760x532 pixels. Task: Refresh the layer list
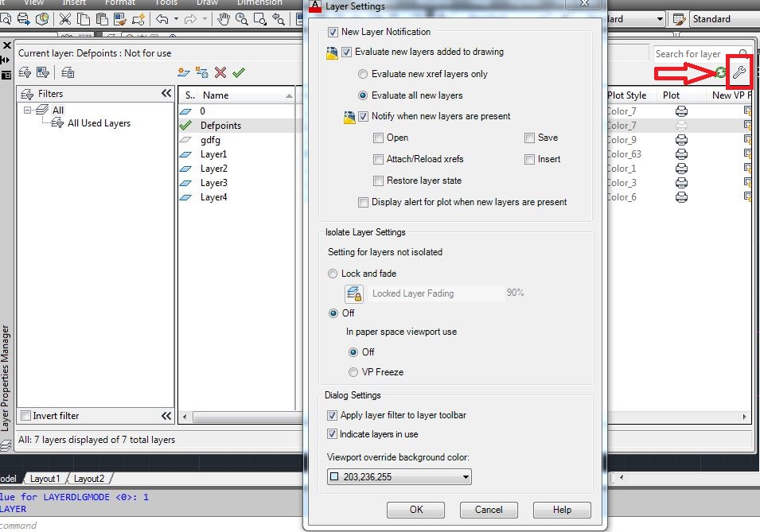point(720,72)
